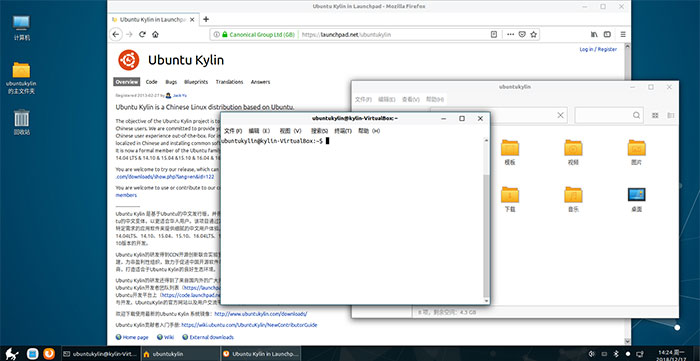Go to Firefox home page icon

(x=155, y=34)
